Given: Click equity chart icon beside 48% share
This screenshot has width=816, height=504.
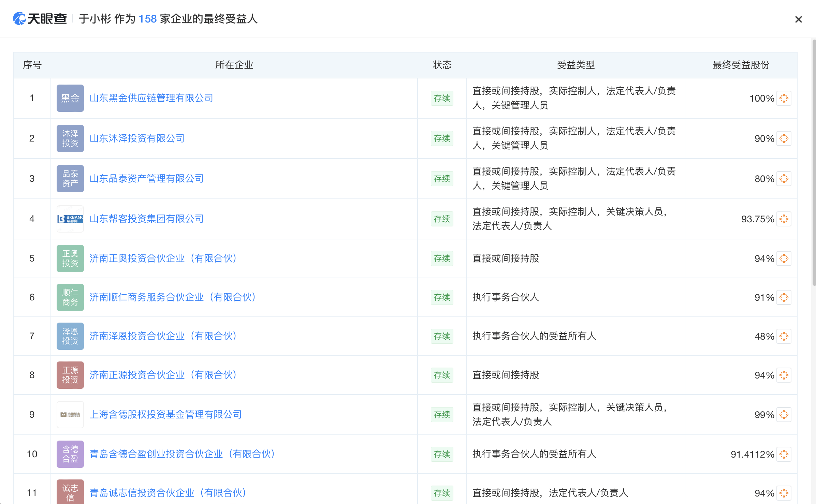Looking at the screenshot, I should [784, 336].
